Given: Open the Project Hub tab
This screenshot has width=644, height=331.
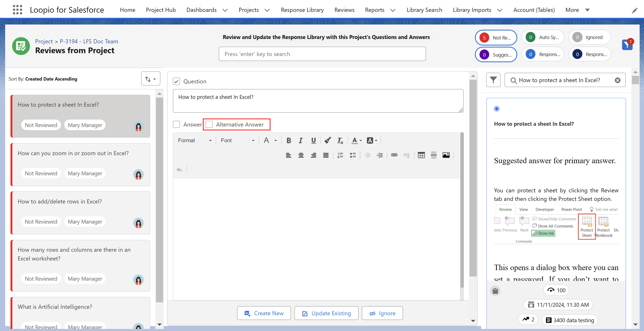Looking at the screenshot, I should (x=161, y=10).
